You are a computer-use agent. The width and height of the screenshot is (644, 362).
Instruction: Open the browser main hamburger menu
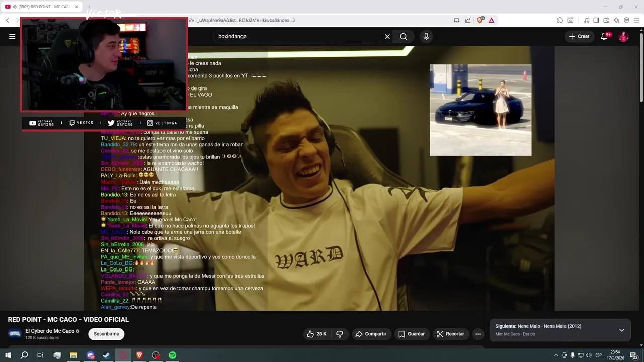tap(636, 20)
